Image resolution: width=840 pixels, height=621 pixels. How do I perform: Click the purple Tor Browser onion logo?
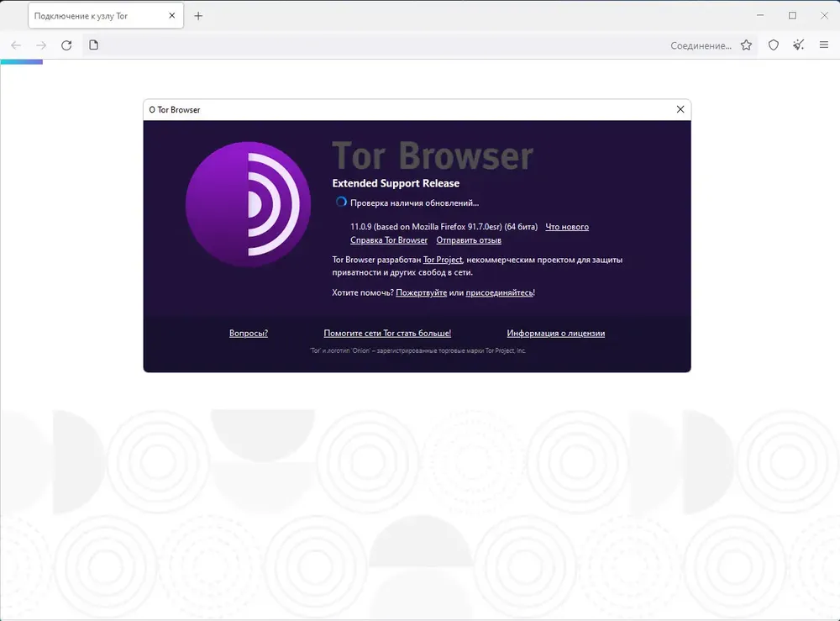(248, 204)
